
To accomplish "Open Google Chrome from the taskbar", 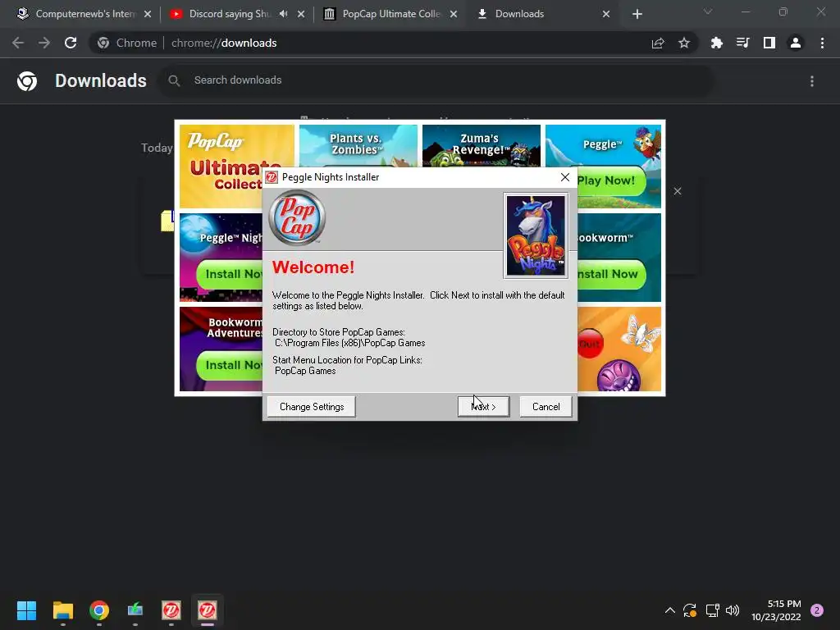I will click(99, 609).
